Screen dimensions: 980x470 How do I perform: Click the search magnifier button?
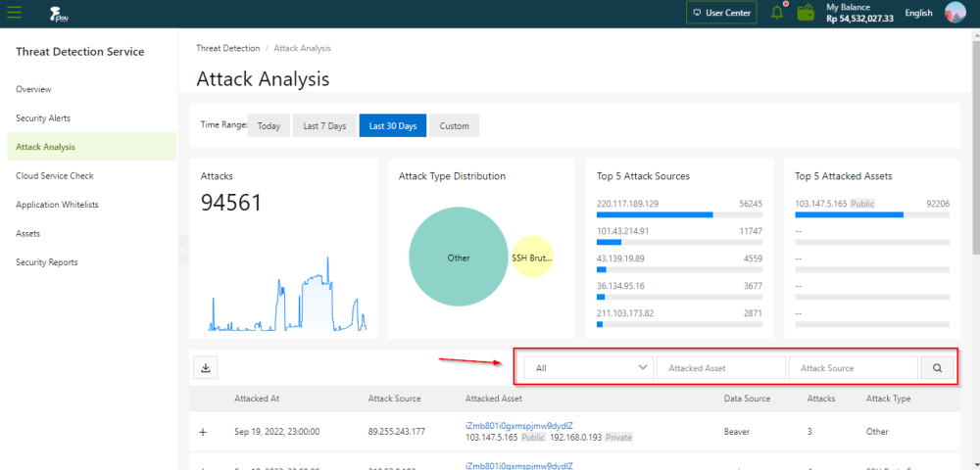(x=938, y=368)
